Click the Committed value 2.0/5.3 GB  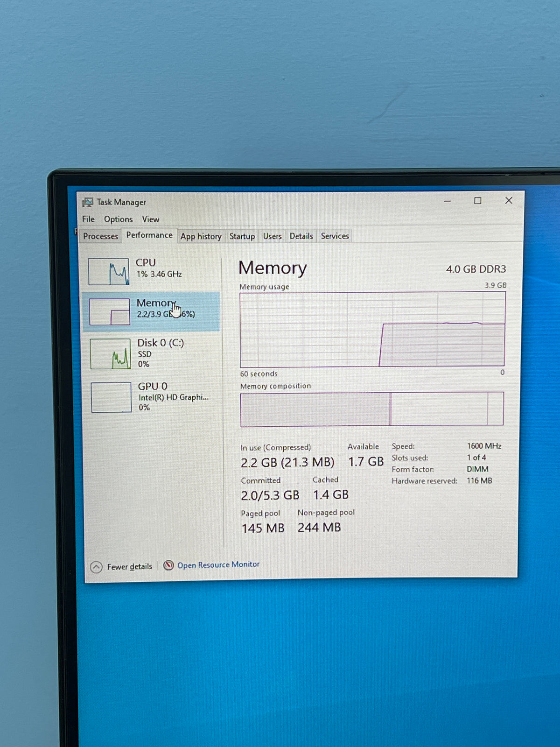tap(270, 495)
